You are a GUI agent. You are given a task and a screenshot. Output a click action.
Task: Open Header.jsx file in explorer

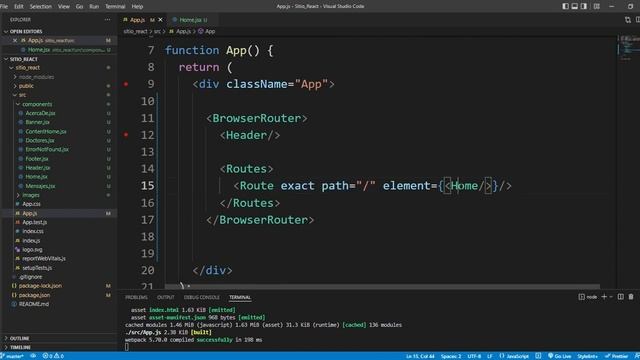tap(38, 168)
